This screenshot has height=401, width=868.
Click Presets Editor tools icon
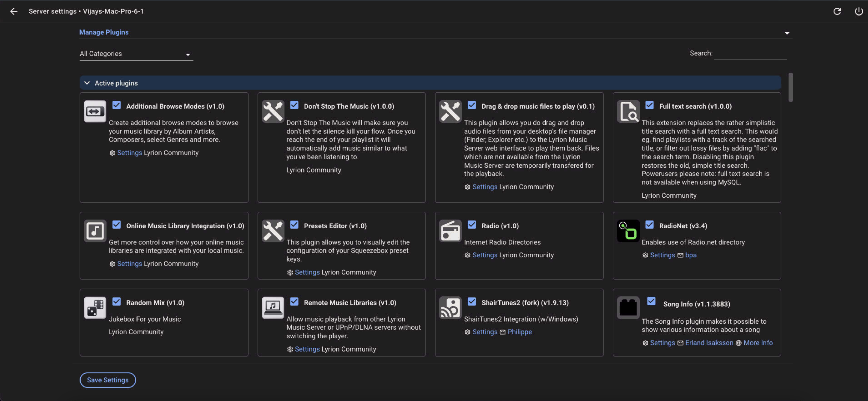click(273, 231)
